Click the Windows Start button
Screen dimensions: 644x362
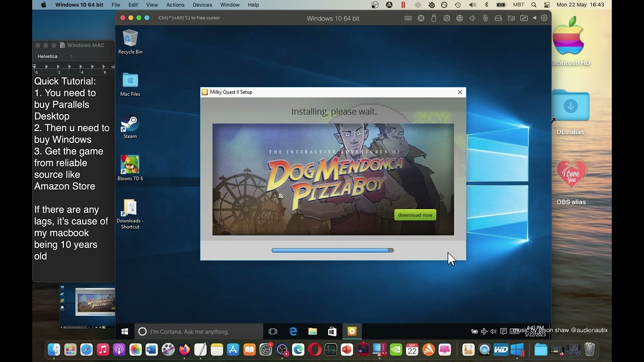pos(125,331)
